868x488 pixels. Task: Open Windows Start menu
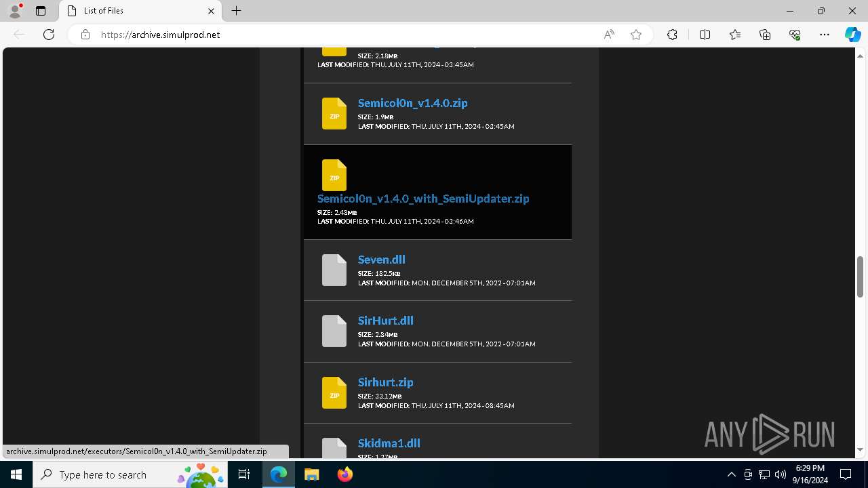click(16, 474)
